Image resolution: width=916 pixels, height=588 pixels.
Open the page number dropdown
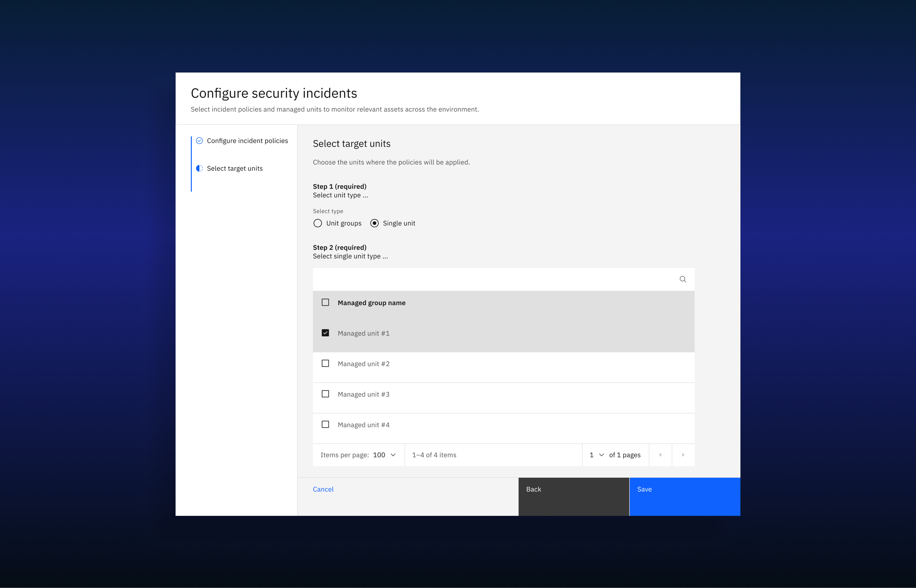[x=597, y=455]
